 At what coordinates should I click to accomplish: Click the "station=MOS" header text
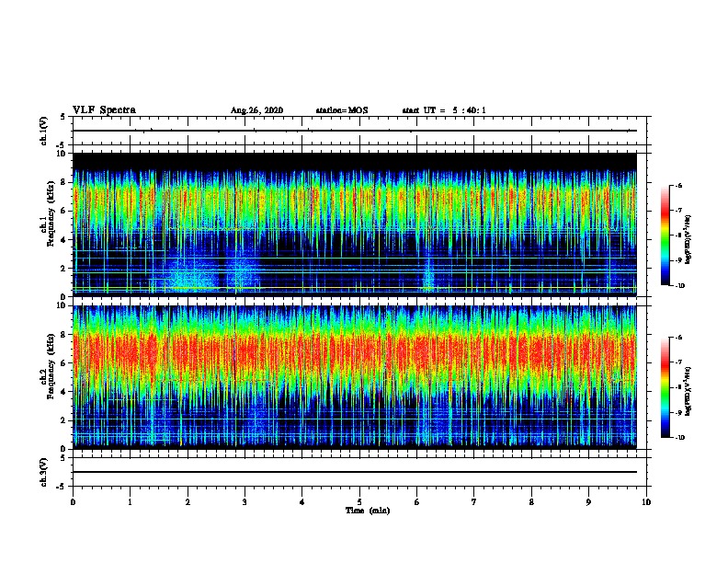click(342, 110)
